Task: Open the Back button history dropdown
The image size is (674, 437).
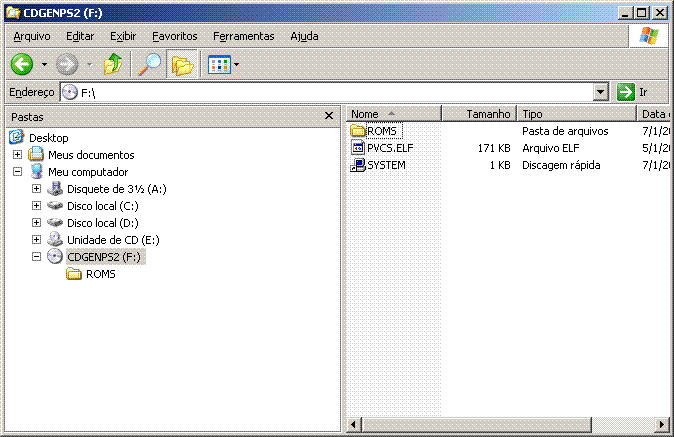Action: click(44, 64)
